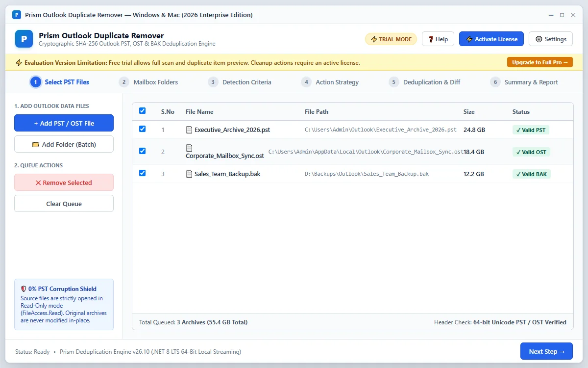Screen dimensions: 588x368
Task: Open step 5 Deduplication & Diff
Action: (424, 82)
